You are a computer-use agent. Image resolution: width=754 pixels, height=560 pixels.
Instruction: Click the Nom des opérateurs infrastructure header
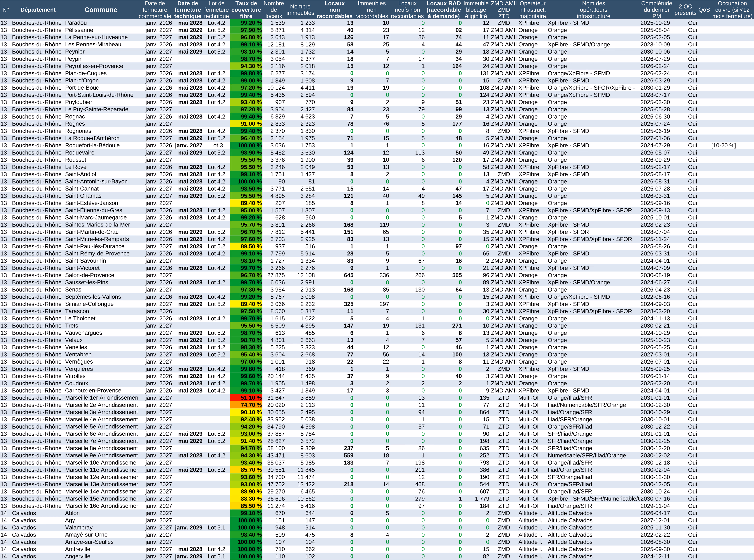point(593,10)
